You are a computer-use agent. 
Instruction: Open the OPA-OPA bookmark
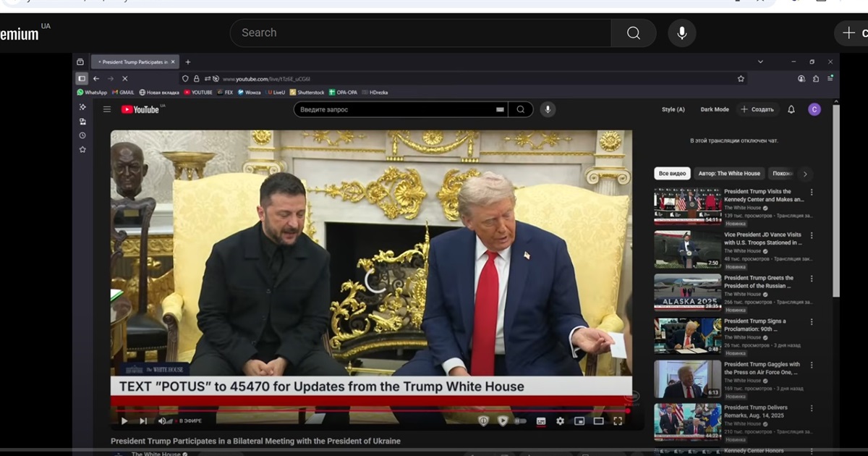click(343, 93)
